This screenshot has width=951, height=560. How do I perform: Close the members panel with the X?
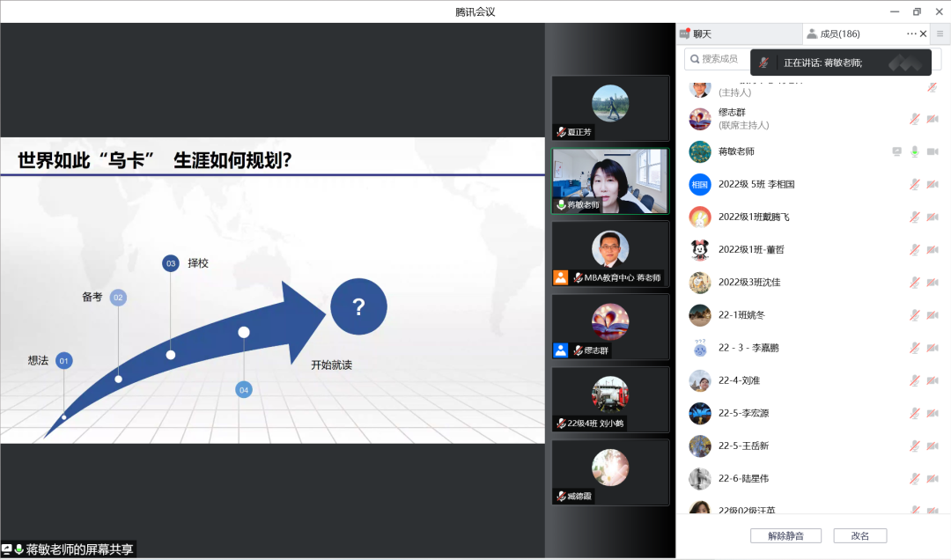click(x=923, y=34)
